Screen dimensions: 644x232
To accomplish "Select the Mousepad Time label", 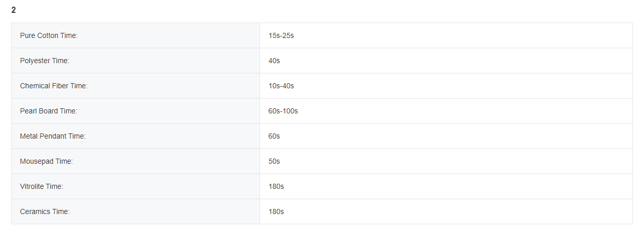I will coord(47,161).
